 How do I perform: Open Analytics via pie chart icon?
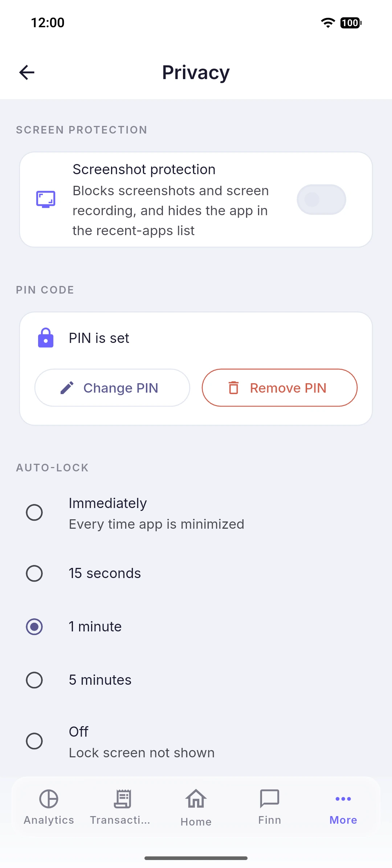49,799
